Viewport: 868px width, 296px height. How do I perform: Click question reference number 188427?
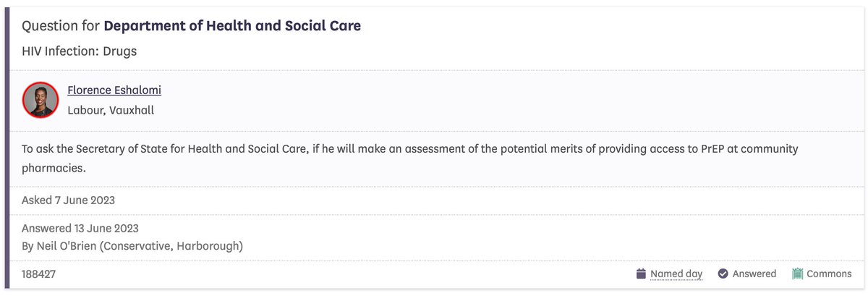[x=39, y=274]
